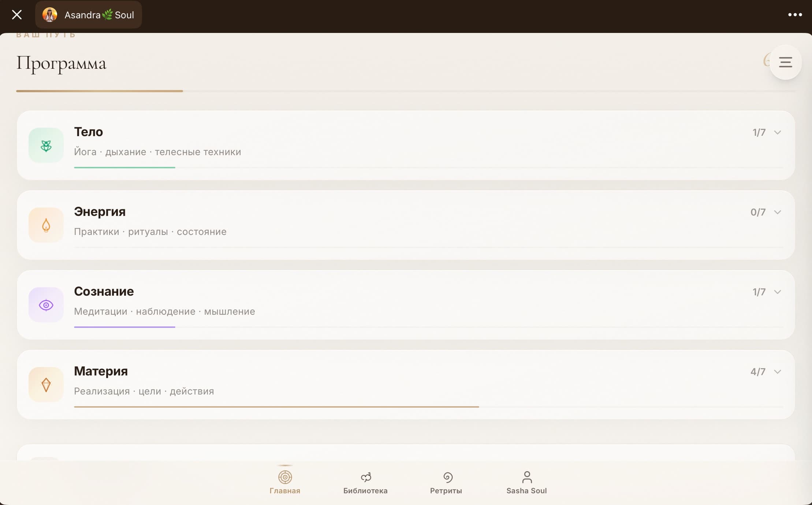Open the hamburger menu button

[x=785, y=62]
